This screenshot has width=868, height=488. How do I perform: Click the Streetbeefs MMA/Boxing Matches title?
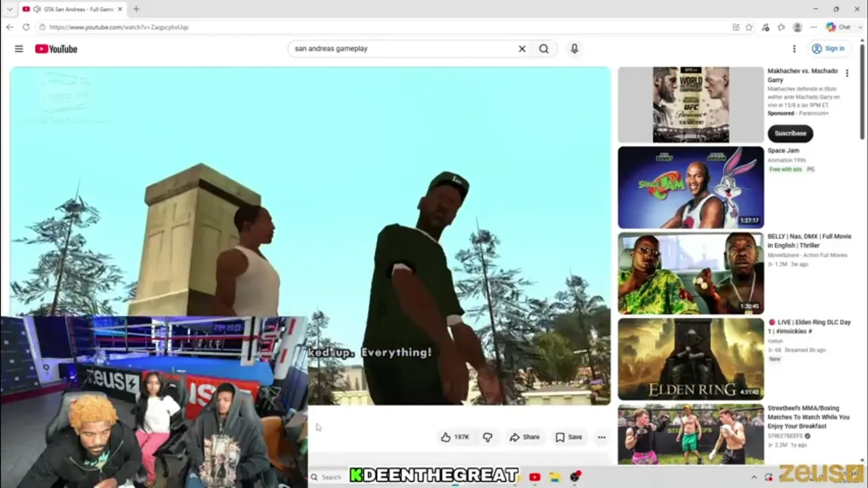(808, 417)
